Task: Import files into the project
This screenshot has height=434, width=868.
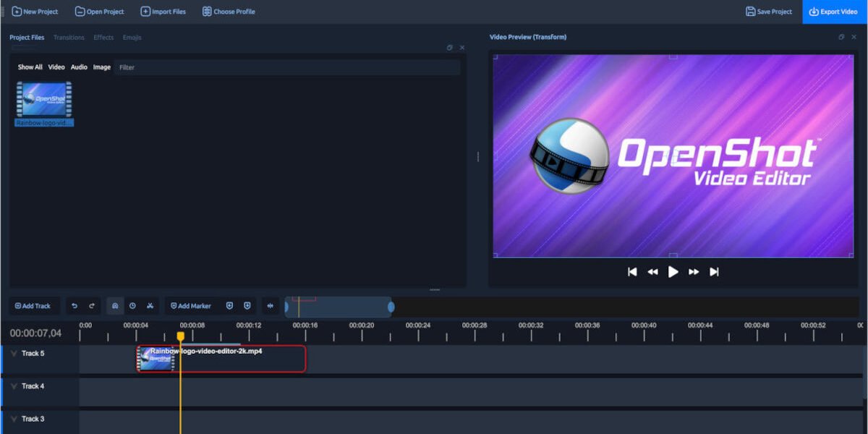Action: tap(163, 12)
